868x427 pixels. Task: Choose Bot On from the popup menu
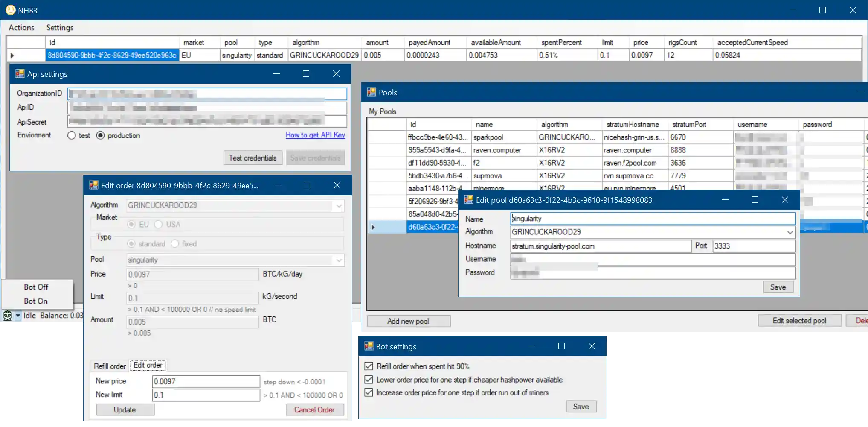coord(36,301)
